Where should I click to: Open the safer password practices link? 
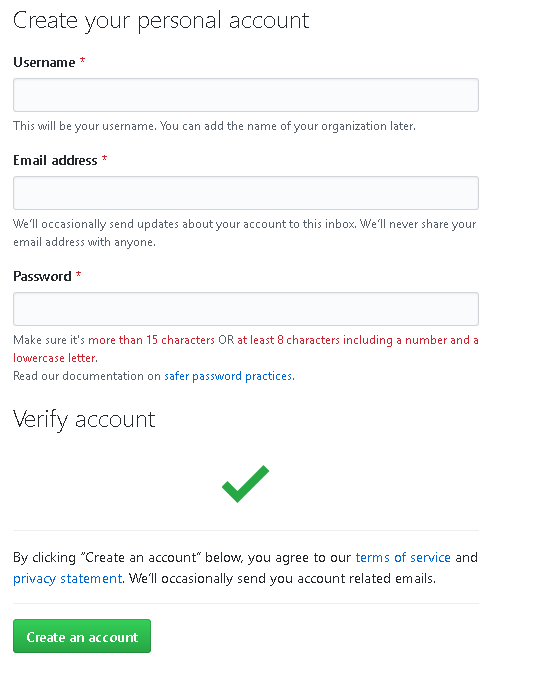(228, 376)
